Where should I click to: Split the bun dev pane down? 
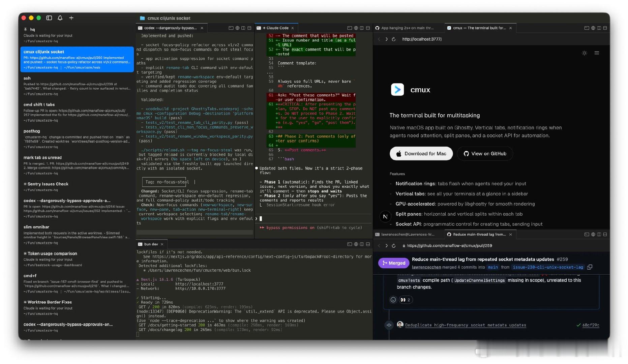(368, 244)
